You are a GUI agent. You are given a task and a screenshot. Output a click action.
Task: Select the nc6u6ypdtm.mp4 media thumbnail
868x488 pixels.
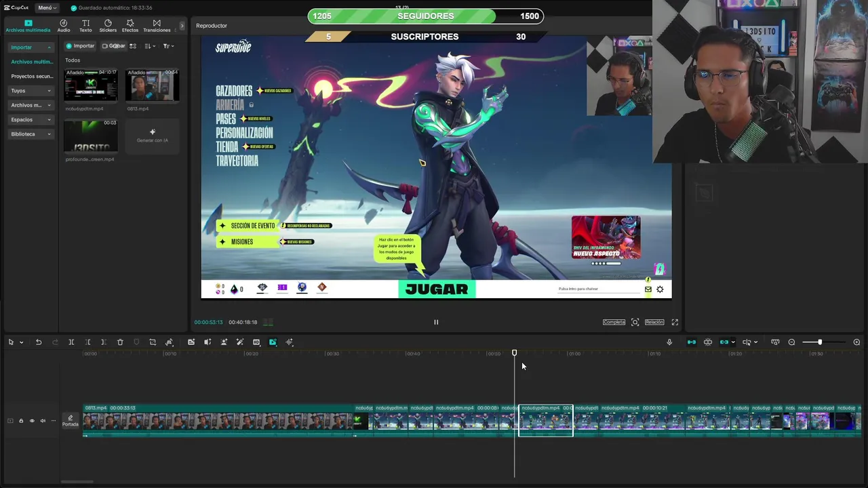(91, 85)
